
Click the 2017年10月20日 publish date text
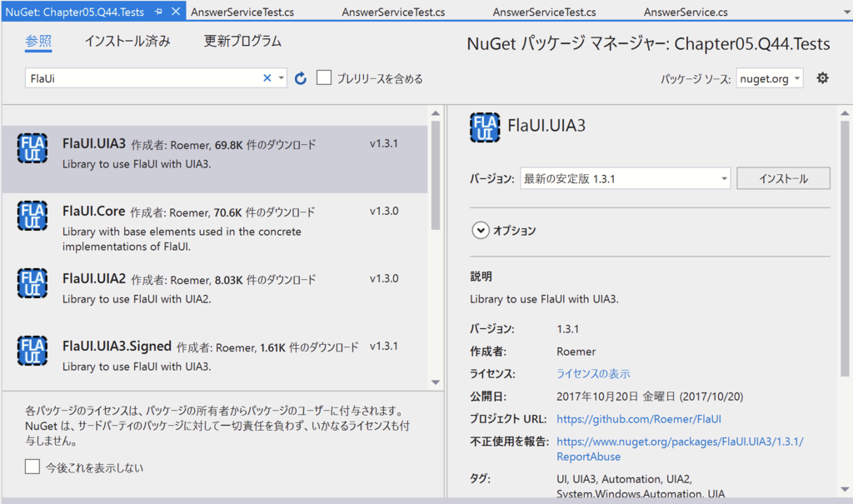650,397
